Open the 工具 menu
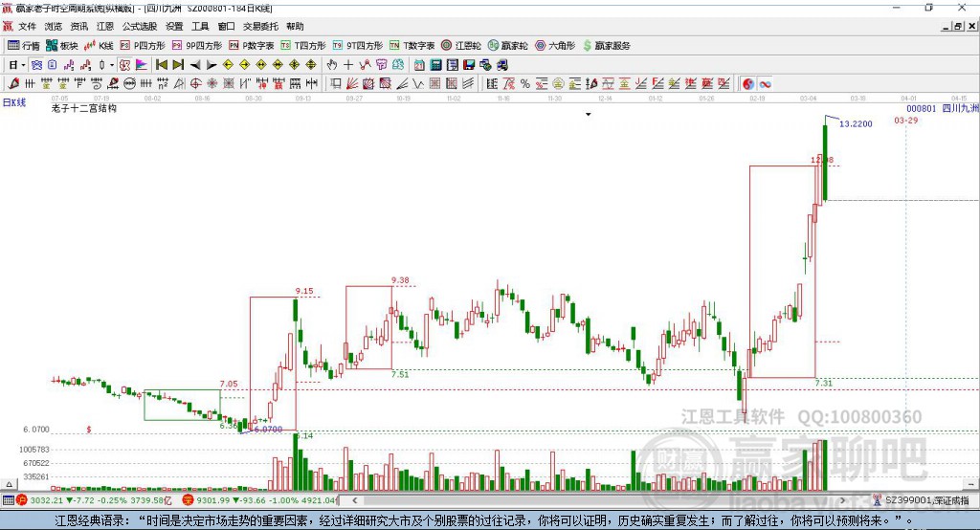980x530 pixels. pyautogui.click(x=200, y=26)
